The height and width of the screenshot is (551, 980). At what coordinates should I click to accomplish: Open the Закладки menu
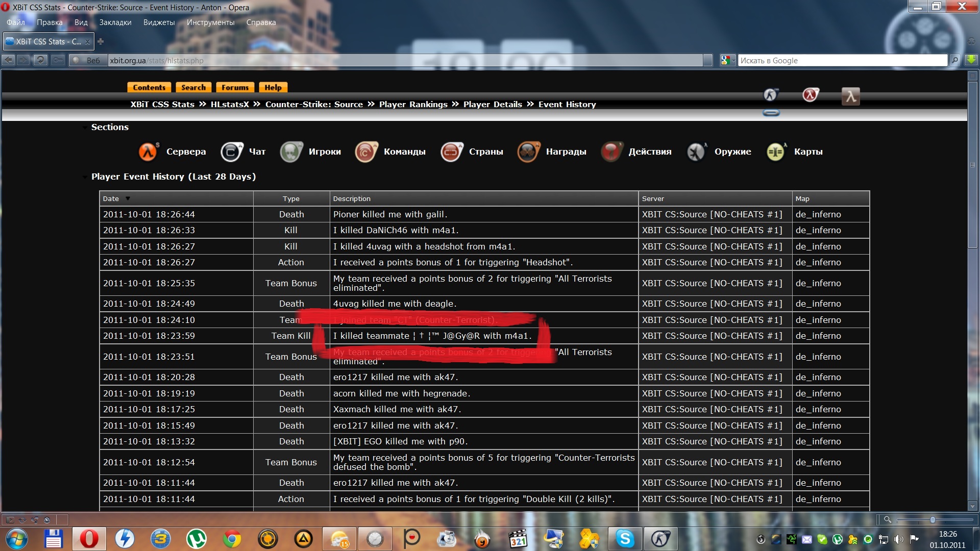[115, 22]
